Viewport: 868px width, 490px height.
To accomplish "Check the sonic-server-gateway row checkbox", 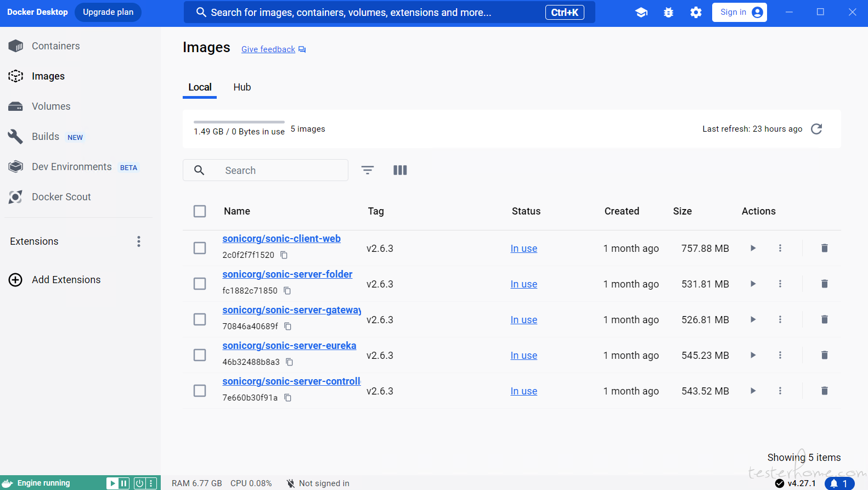I will [200, 319].
